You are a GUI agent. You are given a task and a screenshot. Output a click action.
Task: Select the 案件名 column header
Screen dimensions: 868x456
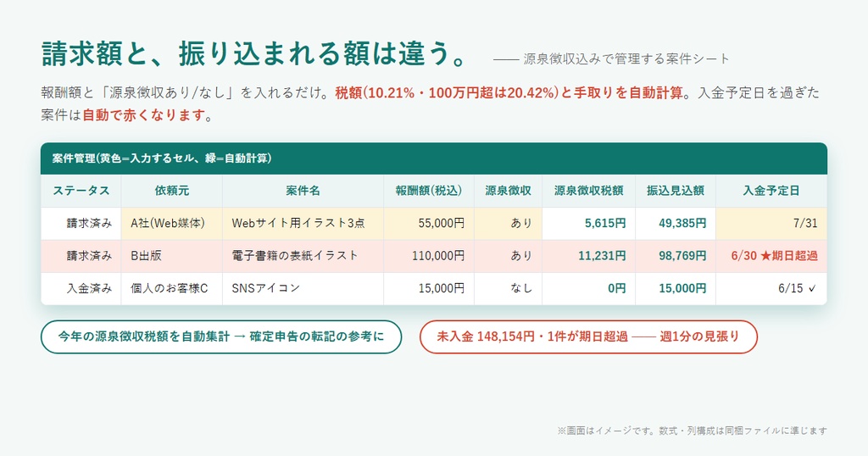[303, 191]
